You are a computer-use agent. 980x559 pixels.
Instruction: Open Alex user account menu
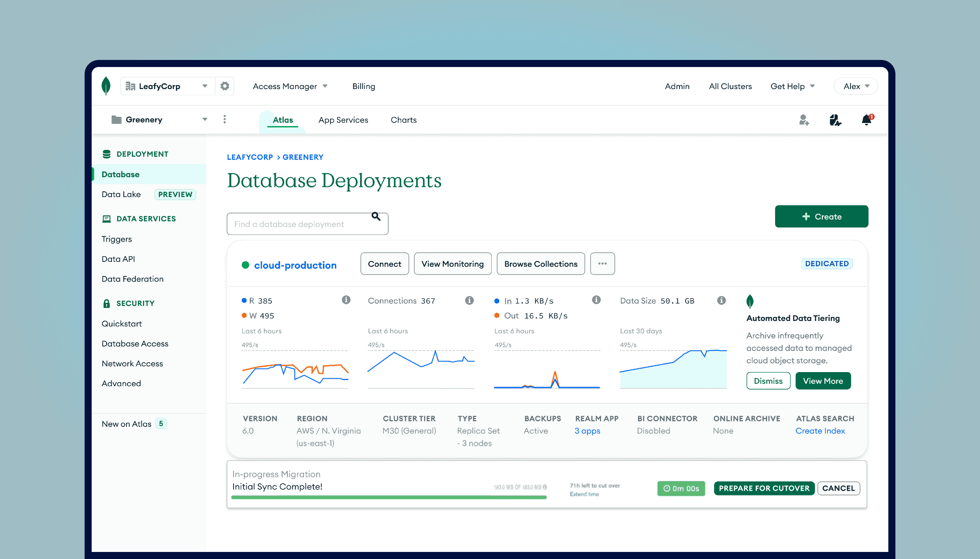856,86
